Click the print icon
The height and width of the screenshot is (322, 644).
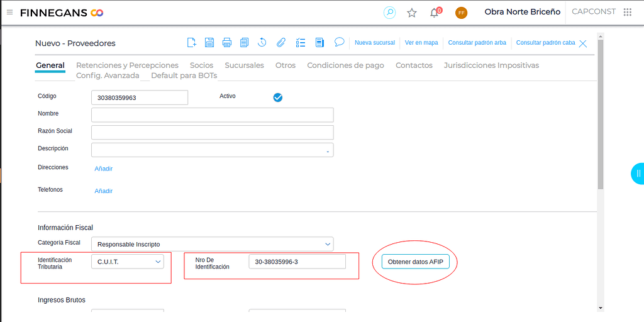click(x=227, y=43)
